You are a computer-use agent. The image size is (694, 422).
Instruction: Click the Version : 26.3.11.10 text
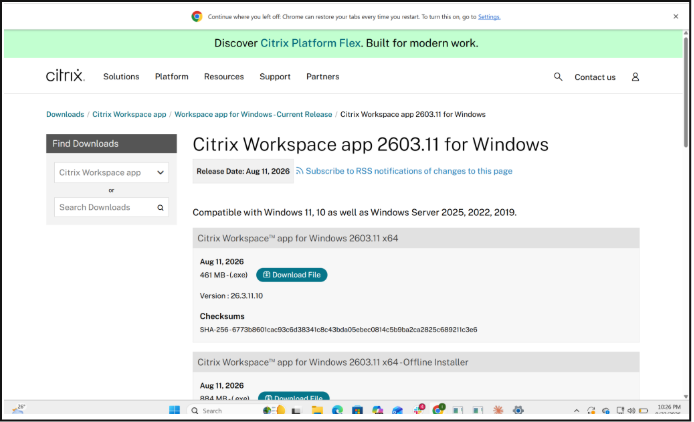click(x=231, y=296)
